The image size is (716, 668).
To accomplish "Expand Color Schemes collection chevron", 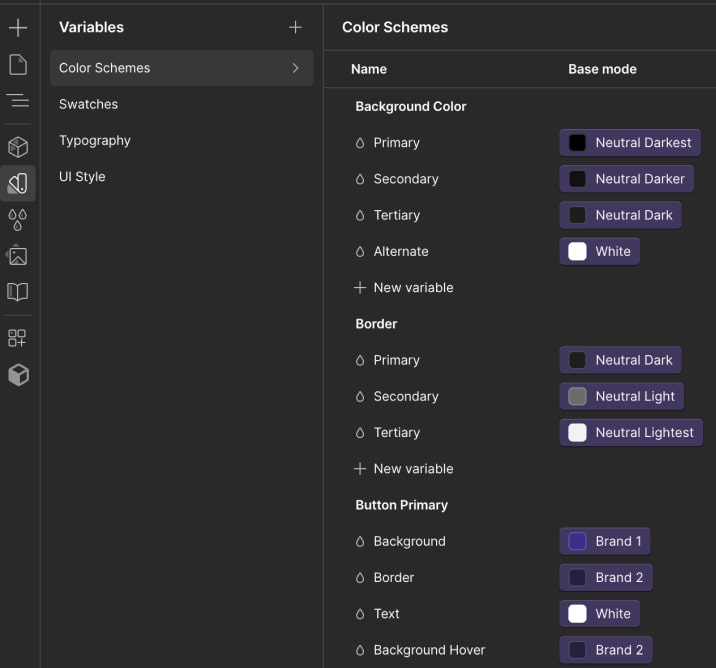I will pyautogui.click(x=295, y=68).
